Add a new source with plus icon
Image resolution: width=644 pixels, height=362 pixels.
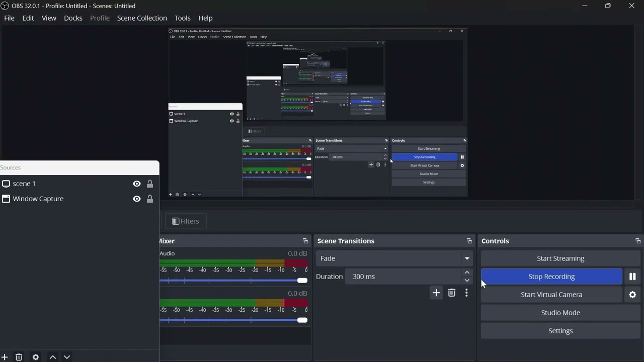[5, 357]
